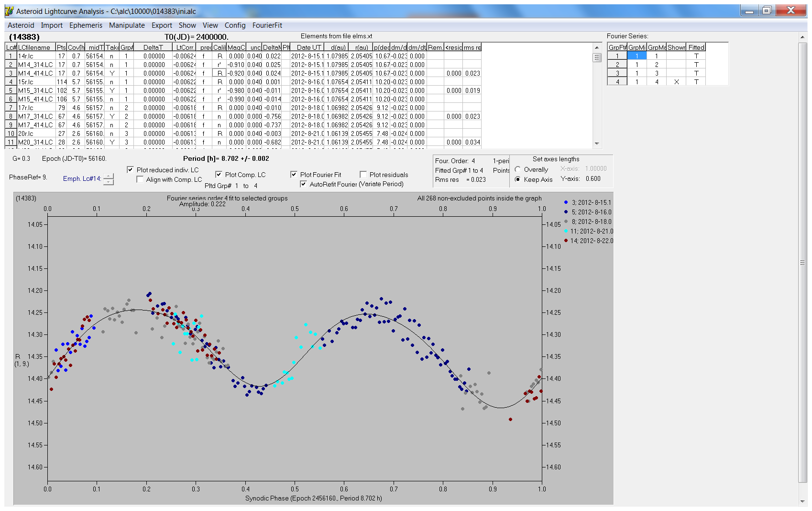Click the main window scrollbar thumb
Screen dimensions: 812x511
[802, 262]
